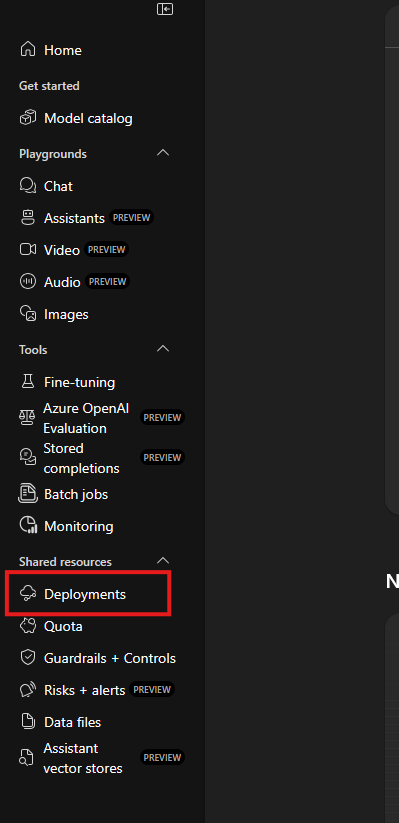Collapse the Shared resources section chevron
This screenshot has width=399, height=823.
tap(163, 561)
